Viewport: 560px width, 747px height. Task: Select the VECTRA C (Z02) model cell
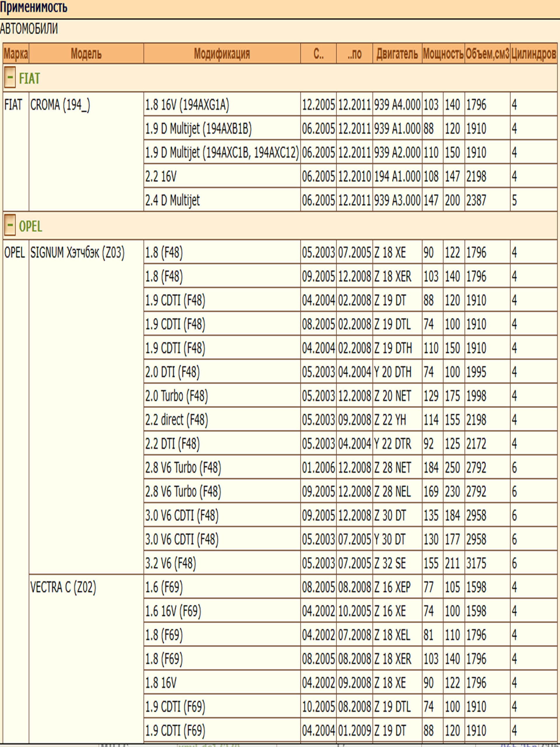point(63,587)
